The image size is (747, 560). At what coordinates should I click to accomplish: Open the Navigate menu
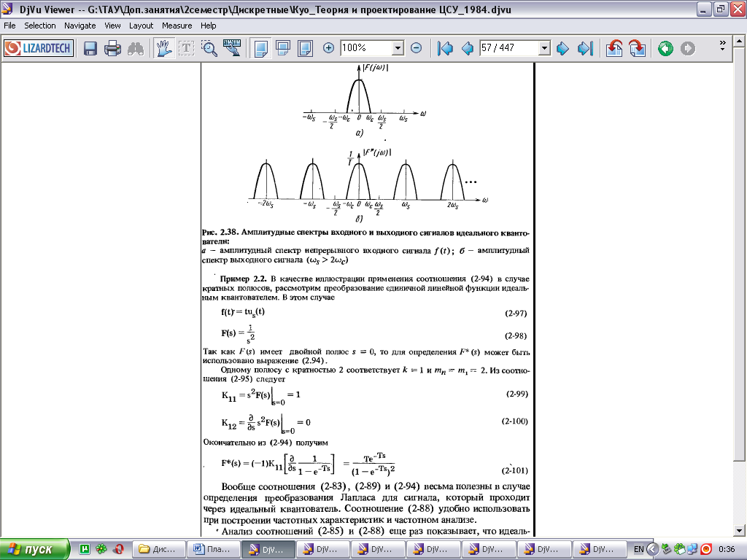coord(80,26)
